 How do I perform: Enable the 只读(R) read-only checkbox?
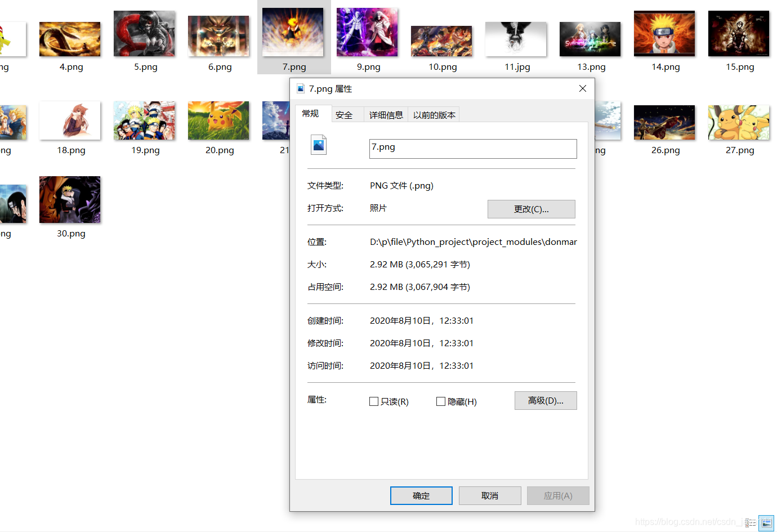click(x=374, y=401)
